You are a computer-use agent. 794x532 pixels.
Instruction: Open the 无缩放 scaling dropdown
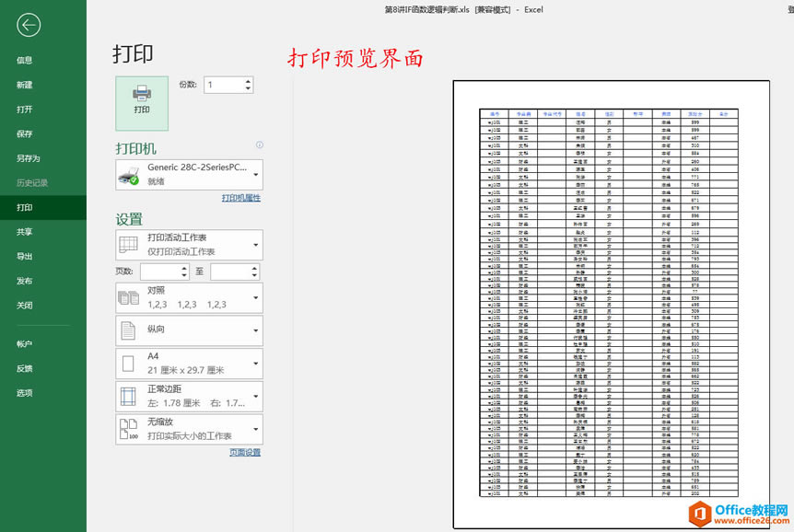(189, 429)
